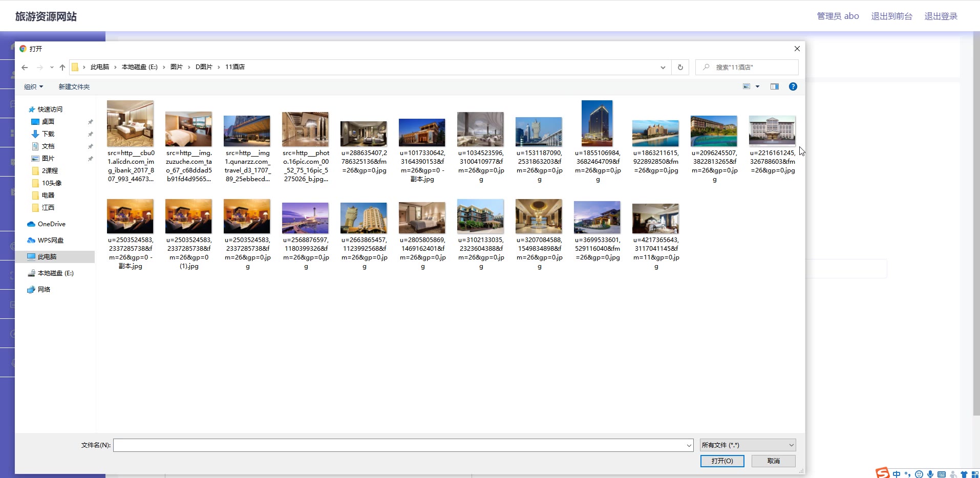Select 网络 in the navigation pane

[44, 290]
